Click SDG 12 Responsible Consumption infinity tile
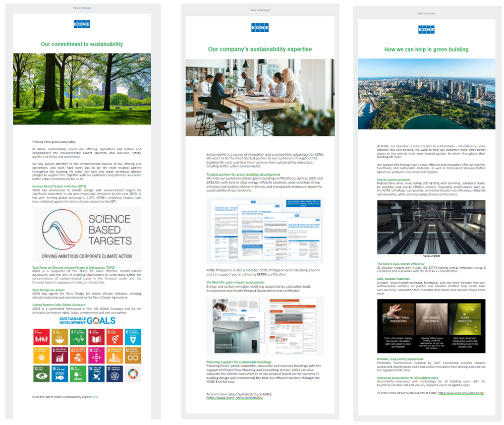This screenshot has height=425, width=504. [133, 355]
